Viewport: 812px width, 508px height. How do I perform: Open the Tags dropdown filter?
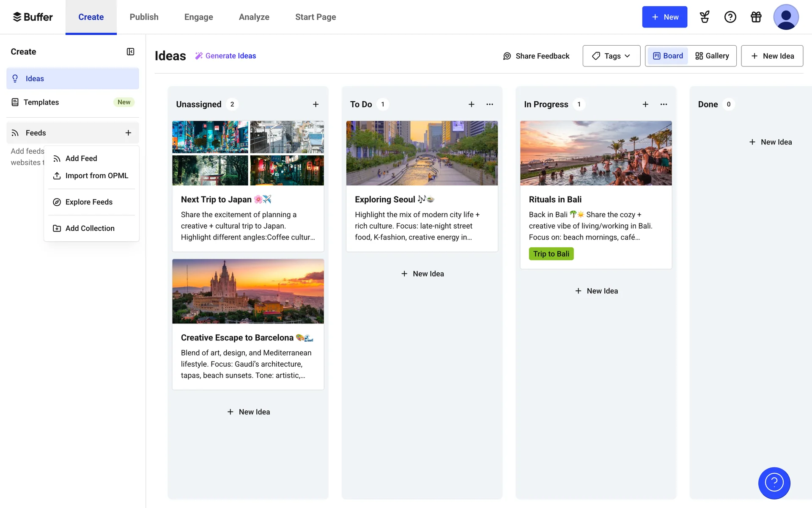(611, 56)
